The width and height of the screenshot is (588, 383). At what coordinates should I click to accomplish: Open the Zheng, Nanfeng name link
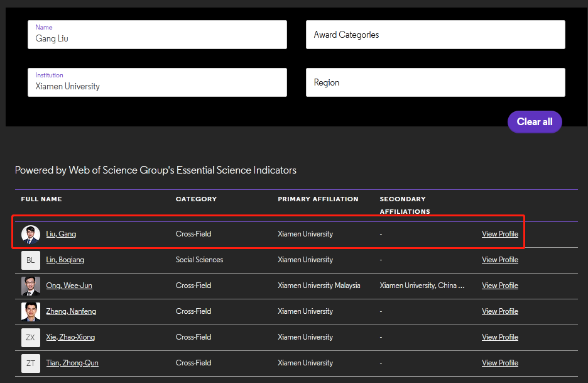pyautogui.click(x=71, y=311)
